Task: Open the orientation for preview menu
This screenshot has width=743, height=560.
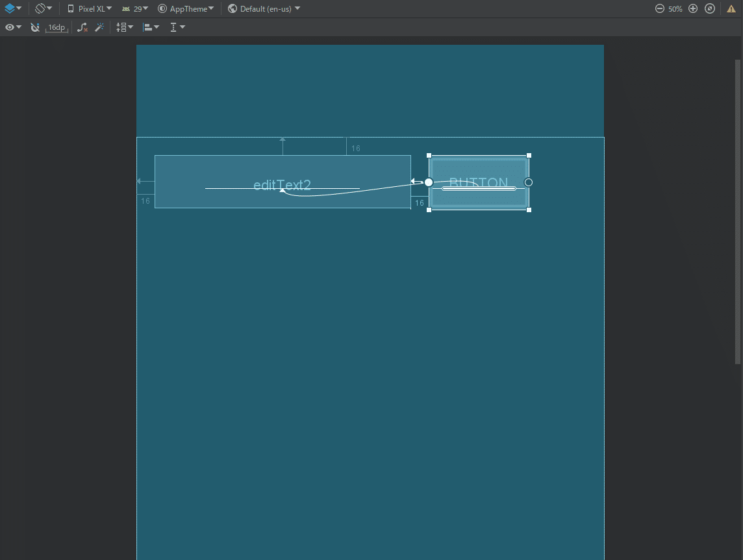Action: pyautogui.click(x=44, y=8)
